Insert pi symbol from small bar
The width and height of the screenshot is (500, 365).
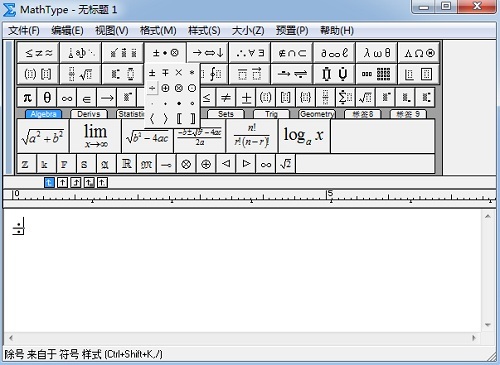point(27,98)
